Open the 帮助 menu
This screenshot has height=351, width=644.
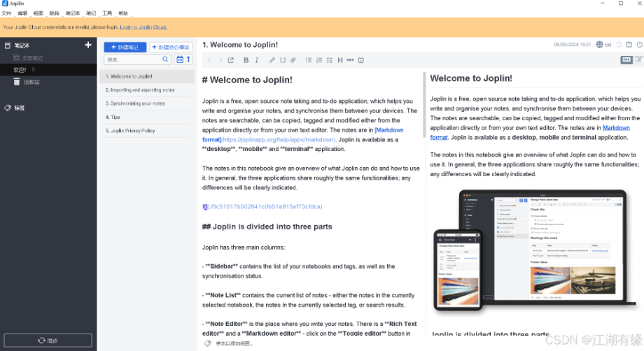(123, 13)
